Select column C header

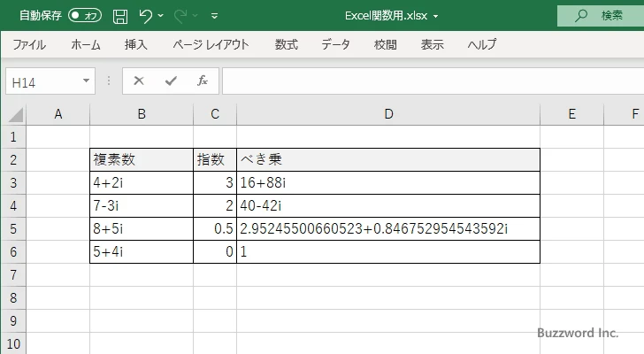[x=215, y=114]
